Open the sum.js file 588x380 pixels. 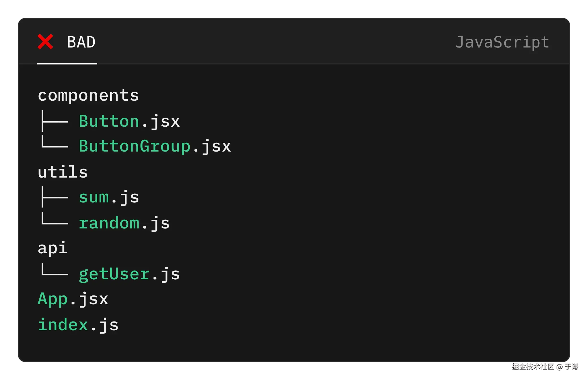(x=109, y=197)
